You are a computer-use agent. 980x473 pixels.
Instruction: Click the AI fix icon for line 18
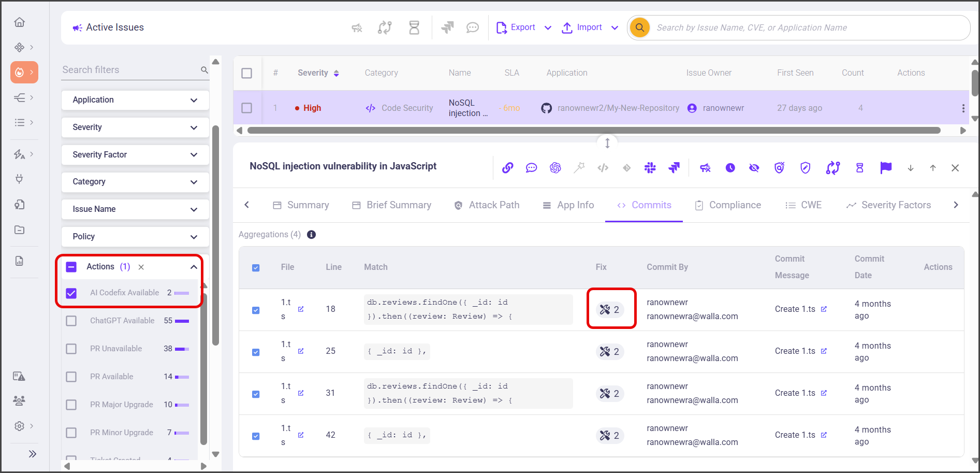click(610, 310)
